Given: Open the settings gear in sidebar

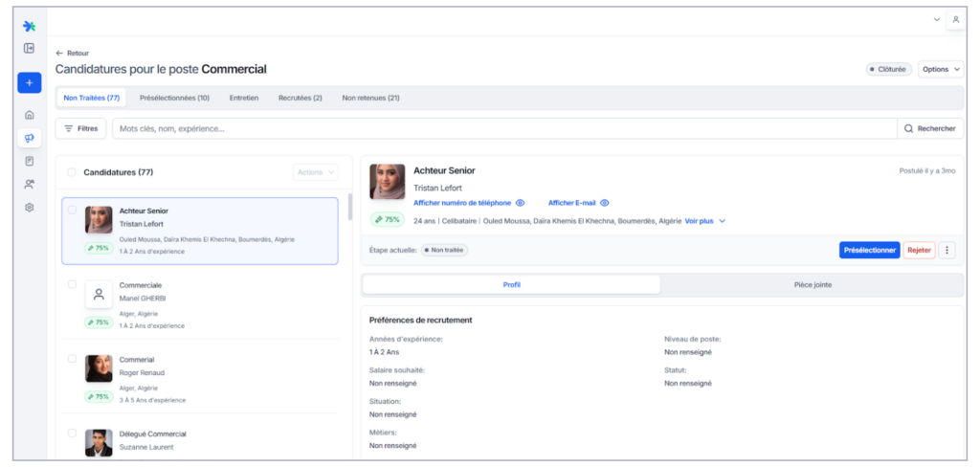Looking at the screenshot, I should click(x=30, y=207).
